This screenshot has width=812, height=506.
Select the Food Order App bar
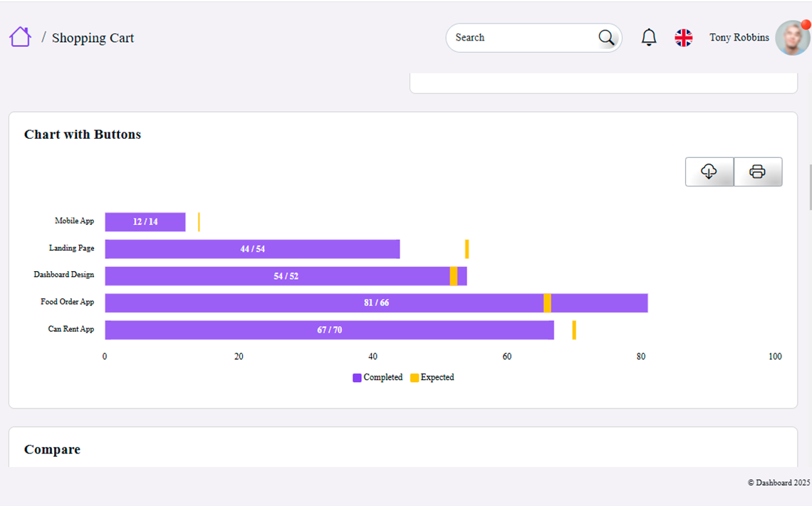point(376,303)
